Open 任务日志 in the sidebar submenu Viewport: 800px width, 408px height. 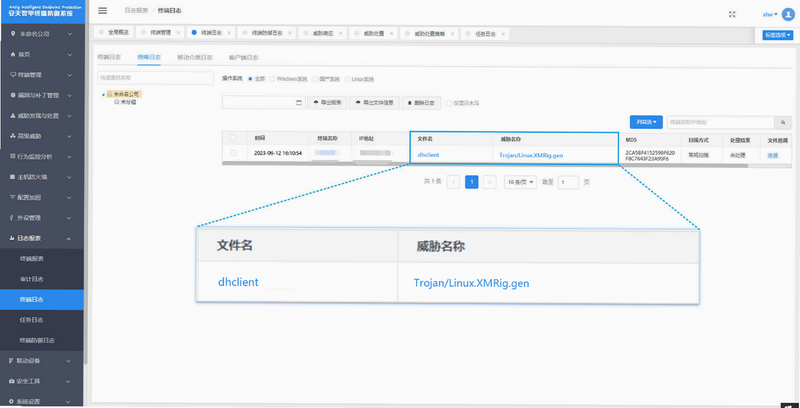[31, 320]
